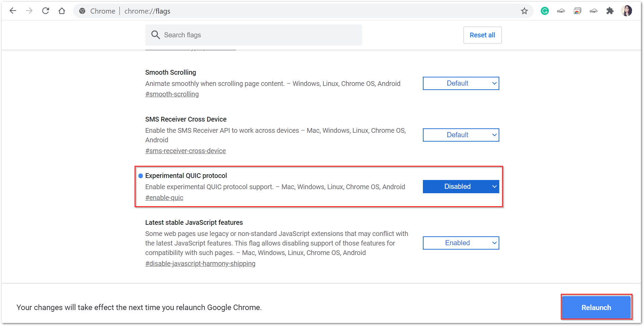
Task: Click the Relaunch button
Action: pos(596,307)
